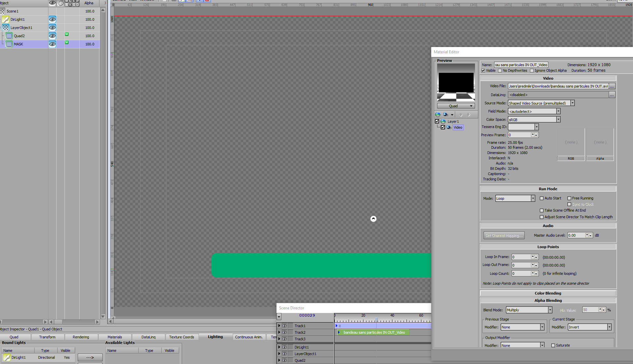Click the add layer sphere icon in Material Editor
The image size is (633, 364).
(x=438, y=115)
